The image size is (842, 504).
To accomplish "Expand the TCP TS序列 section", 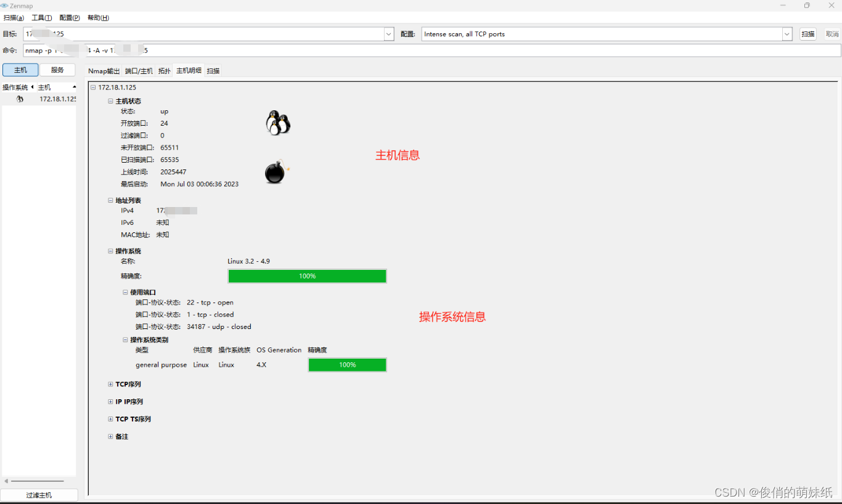I will (x=110, y=419).
